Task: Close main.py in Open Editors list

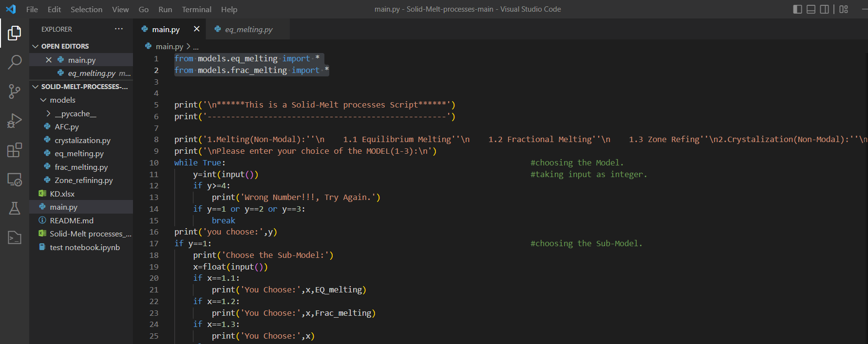Action: coord(49,60)
